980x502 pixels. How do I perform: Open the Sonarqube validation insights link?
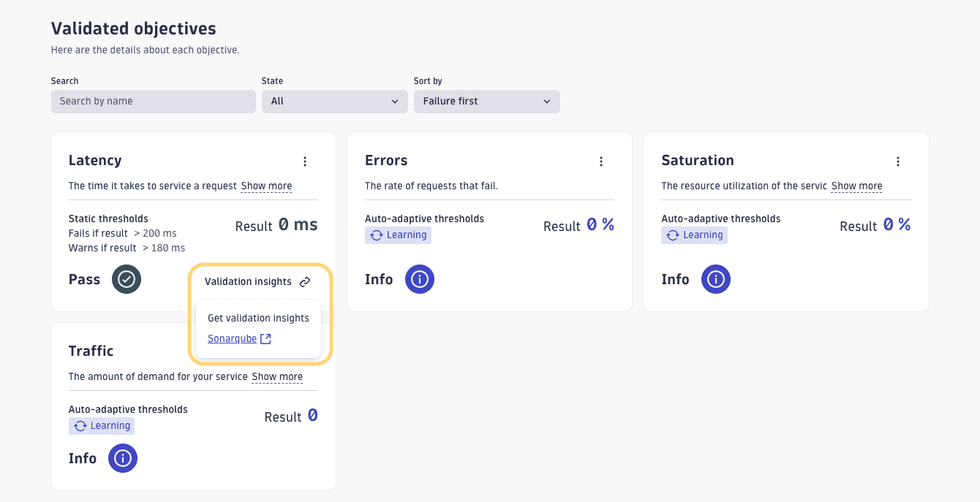(x=233, y=338)
